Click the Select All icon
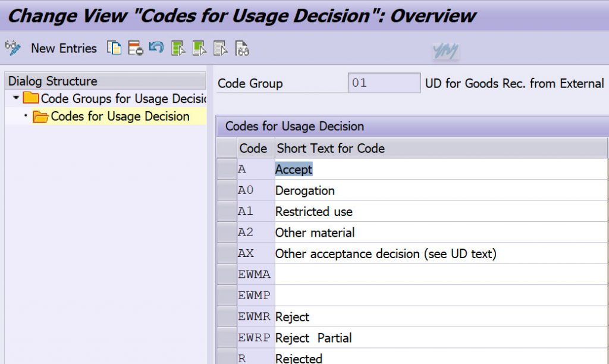This screenshot has width=609, height=364. click(178, 49)
